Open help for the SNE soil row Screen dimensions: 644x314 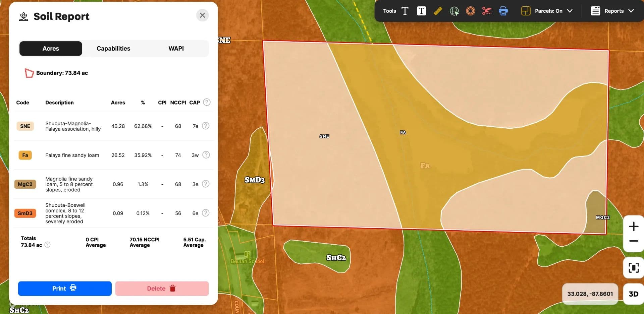tap(206, 126)
